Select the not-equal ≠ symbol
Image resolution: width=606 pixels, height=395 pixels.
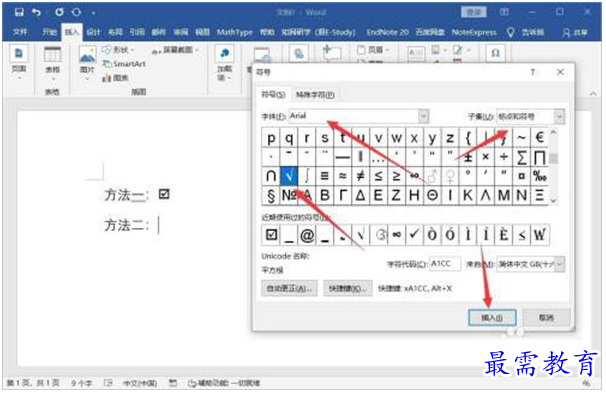(x=360, y=176)
